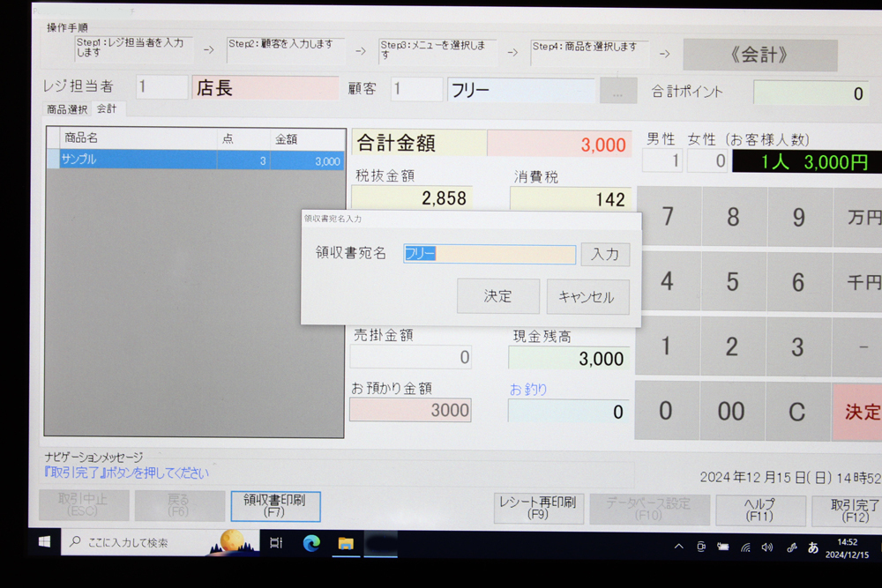Open ヘルプ (F11)
The height and width of the screenshot is (588, 882).
click(760, 510)
